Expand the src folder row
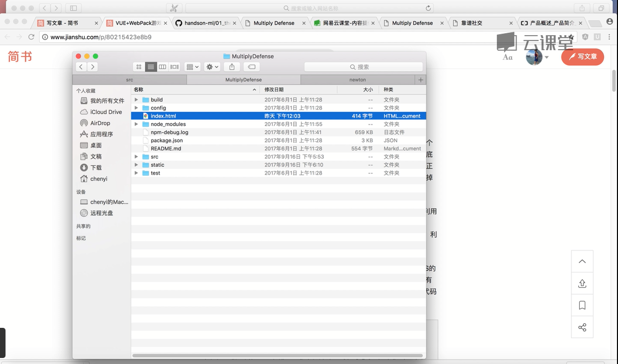The height and width of the screenshot is (364, 618). [136, 157]
